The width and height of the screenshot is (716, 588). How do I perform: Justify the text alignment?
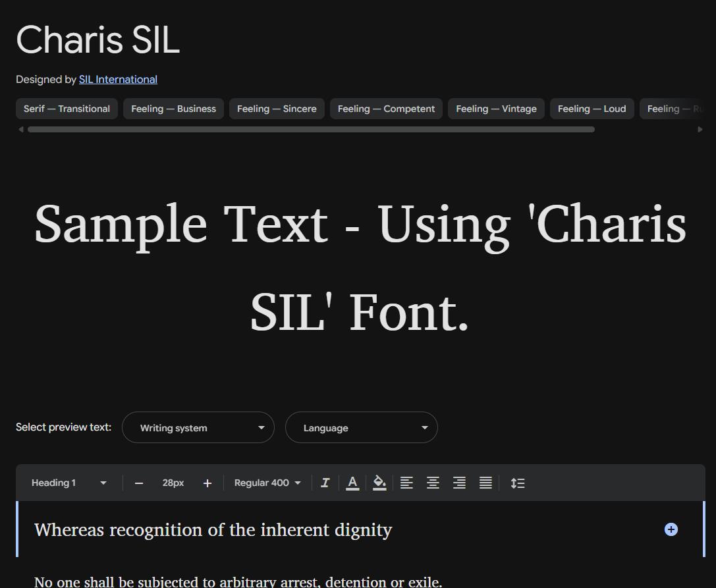486,483
